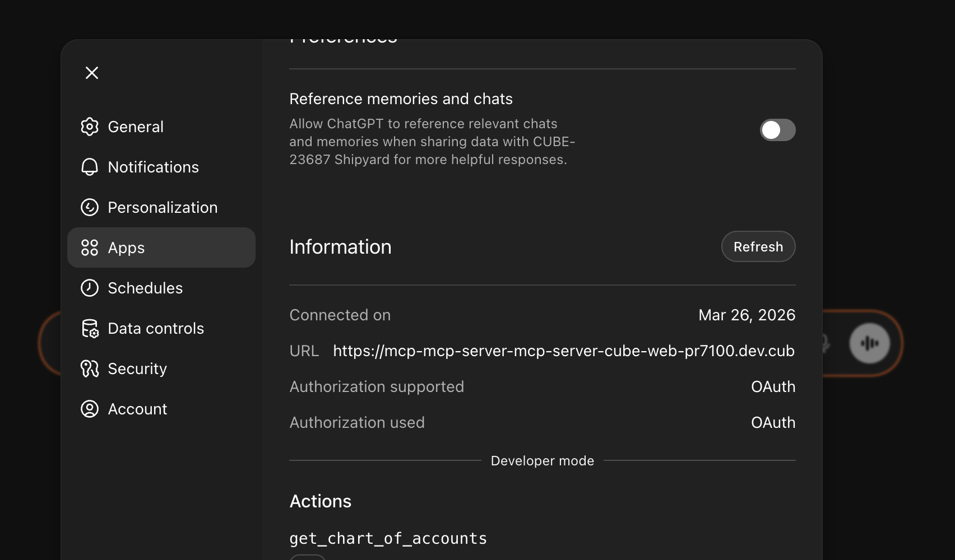The image size is (955, 560).
Task: Click the Schedules clock icon
Action: [90, 288]
